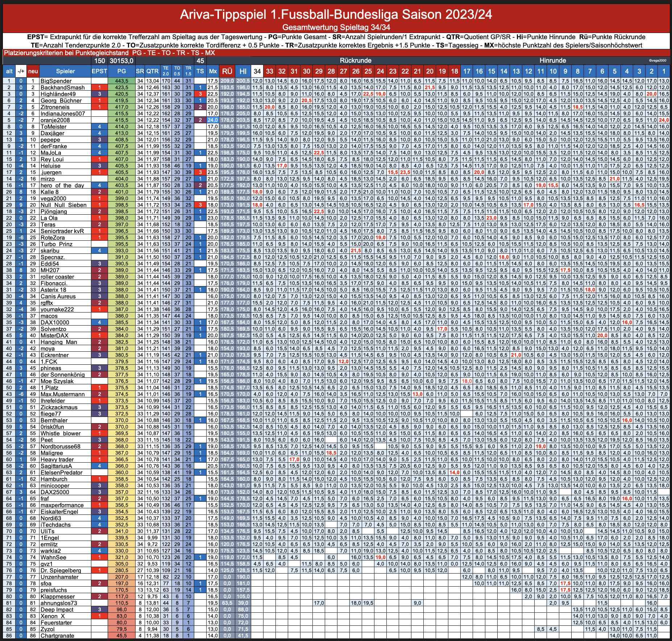Click the 'Spieler' column header
This screenshot has width=672, height=641.
click(x=65, y=71)
